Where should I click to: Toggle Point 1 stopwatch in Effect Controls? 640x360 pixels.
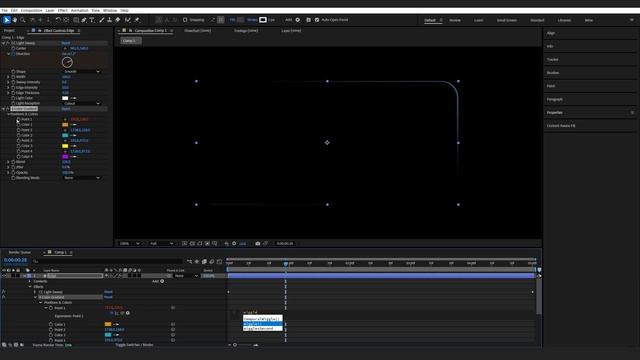18,119
